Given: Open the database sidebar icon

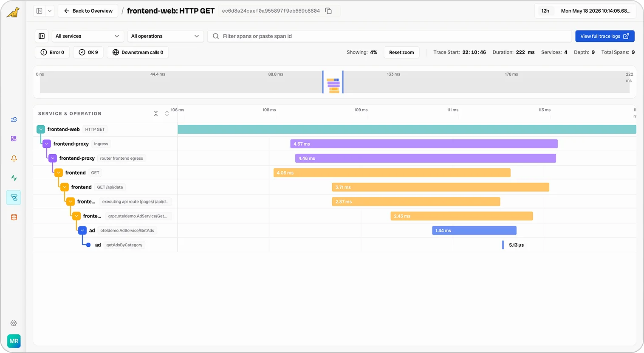Looking at the screenshot, I should pos(14,217).
